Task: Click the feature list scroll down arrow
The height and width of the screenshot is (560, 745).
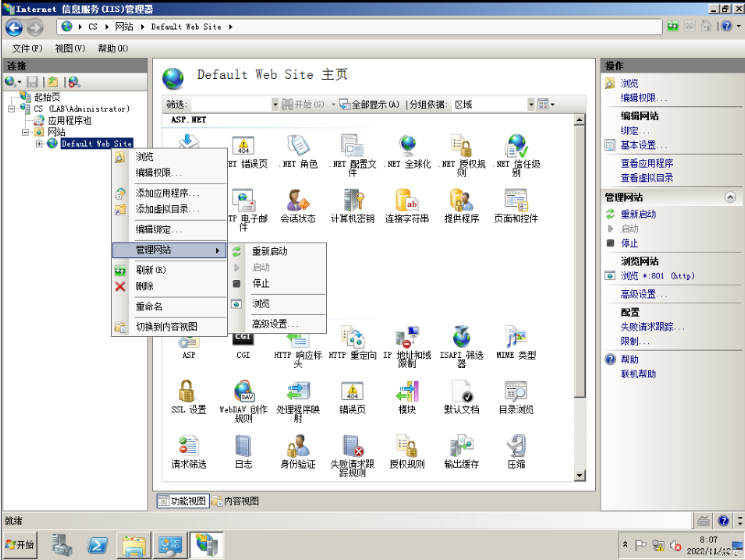Action: pyautogui.click(x=579, y=475)
